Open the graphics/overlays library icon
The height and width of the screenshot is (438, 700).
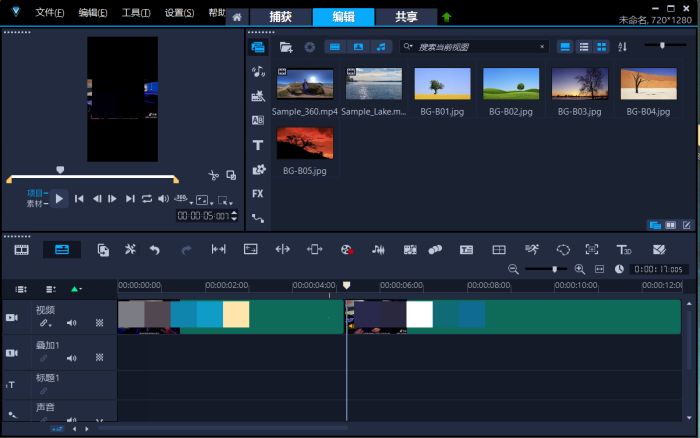pyautogui.click(x=258, y=169)
